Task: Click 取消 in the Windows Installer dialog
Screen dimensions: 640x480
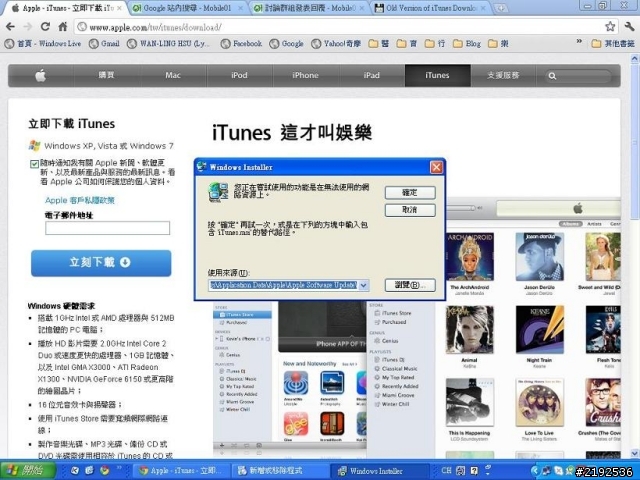Action: click(410, 210)
